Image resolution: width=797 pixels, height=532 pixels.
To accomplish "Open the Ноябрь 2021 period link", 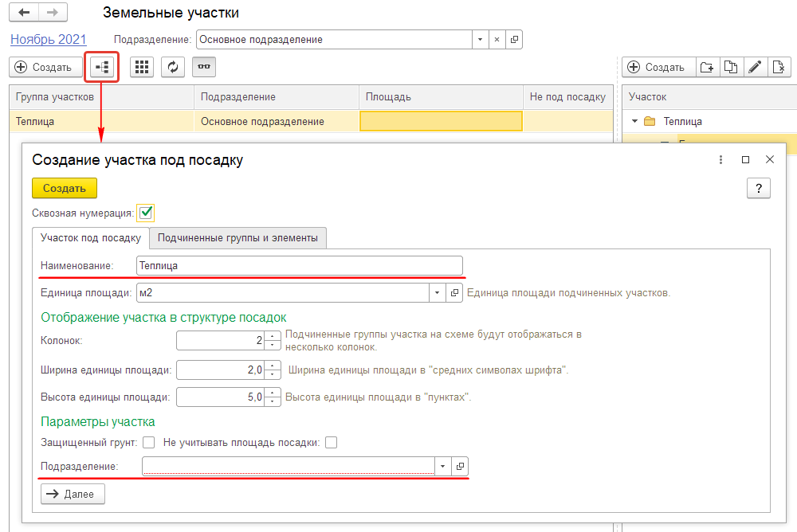I will tap(48, 39).
